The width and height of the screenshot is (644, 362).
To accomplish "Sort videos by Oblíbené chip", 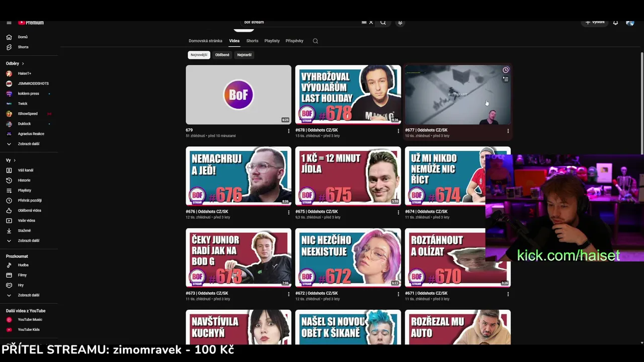I will click(x=222, y=55).
